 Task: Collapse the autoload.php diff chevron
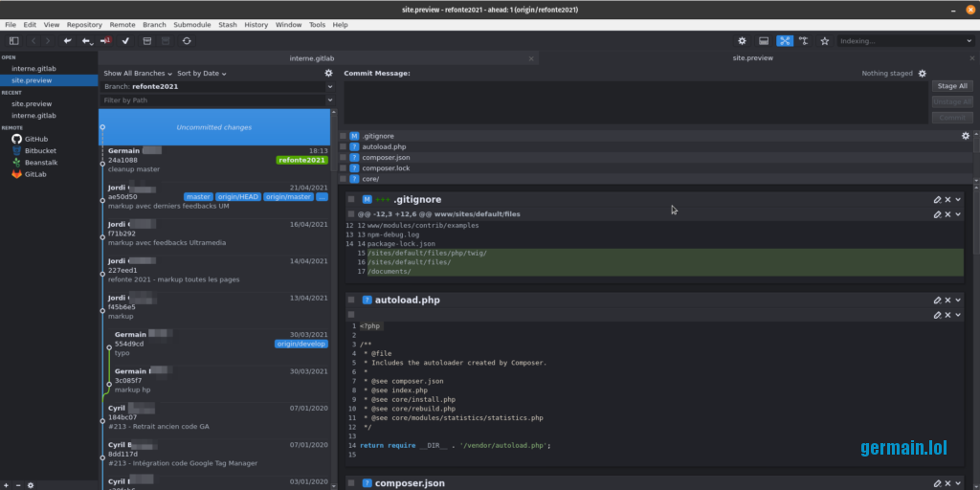pyautogui.click(x=958, y=301)
